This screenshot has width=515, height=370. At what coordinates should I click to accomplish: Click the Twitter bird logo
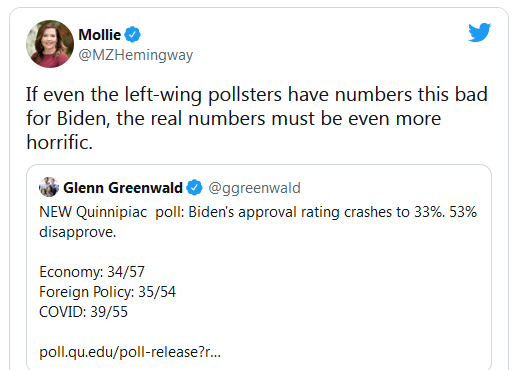point(479,32)
